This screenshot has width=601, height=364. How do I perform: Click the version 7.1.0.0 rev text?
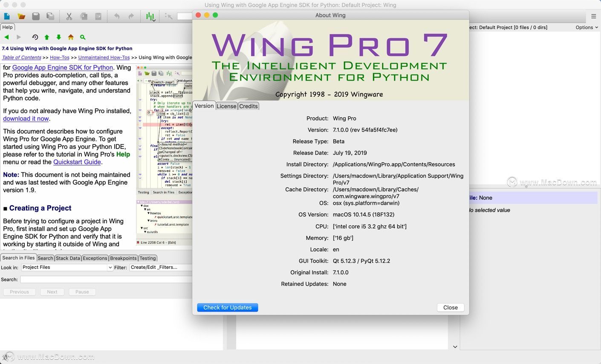(365, 130)
